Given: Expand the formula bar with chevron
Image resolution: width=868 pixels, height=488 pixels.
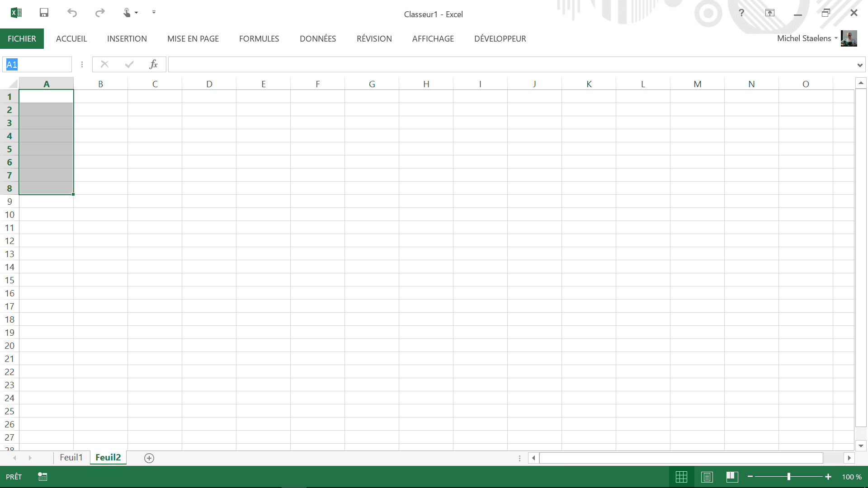Looking at the screenshot, I should point(859,65).
